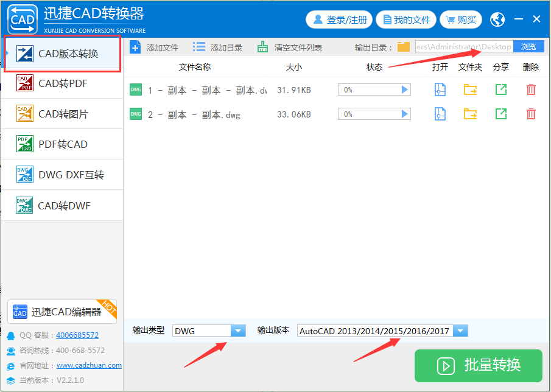
Task: Switch to DWG DXF互转 mode
Action: (62, 175)
